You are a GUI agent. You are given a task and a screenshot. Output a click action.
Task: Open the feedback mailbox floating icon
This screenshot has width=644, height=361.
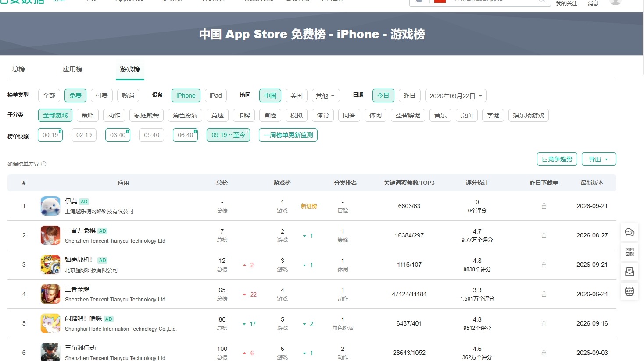tap(630, 272)
